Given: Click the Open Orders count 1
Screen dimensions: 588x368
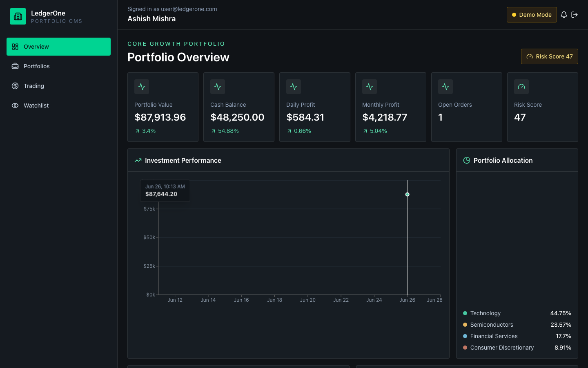Looking at the screenshot, I should pos(441,117).
